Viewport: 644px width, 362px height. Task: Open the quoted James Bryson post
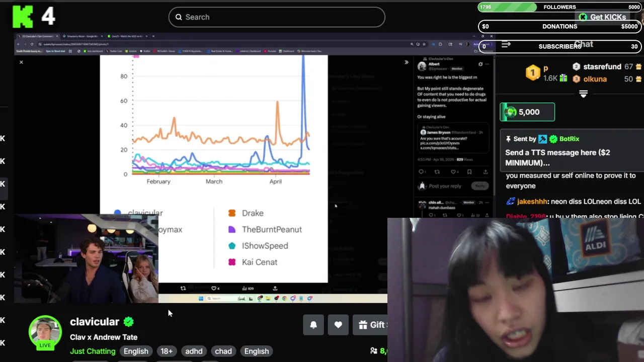pos(453,138)
